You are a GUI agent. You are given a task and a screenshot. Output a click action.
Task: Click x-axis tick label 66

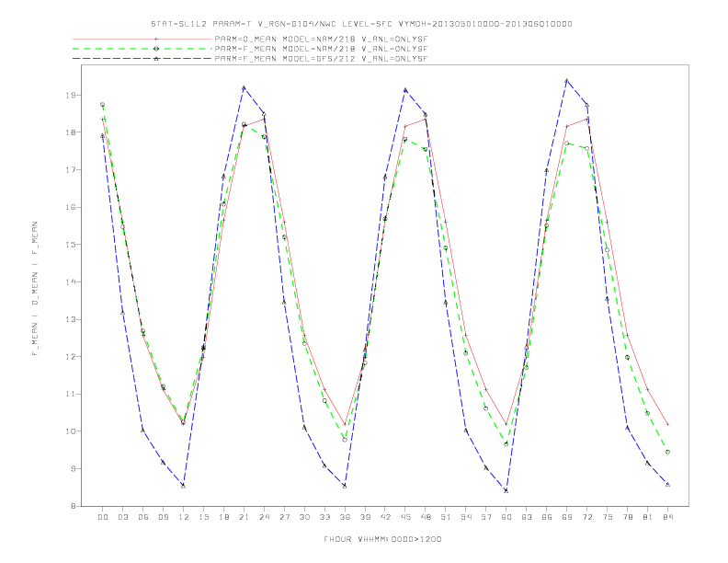pyautogui.click(x=547, y=517)
